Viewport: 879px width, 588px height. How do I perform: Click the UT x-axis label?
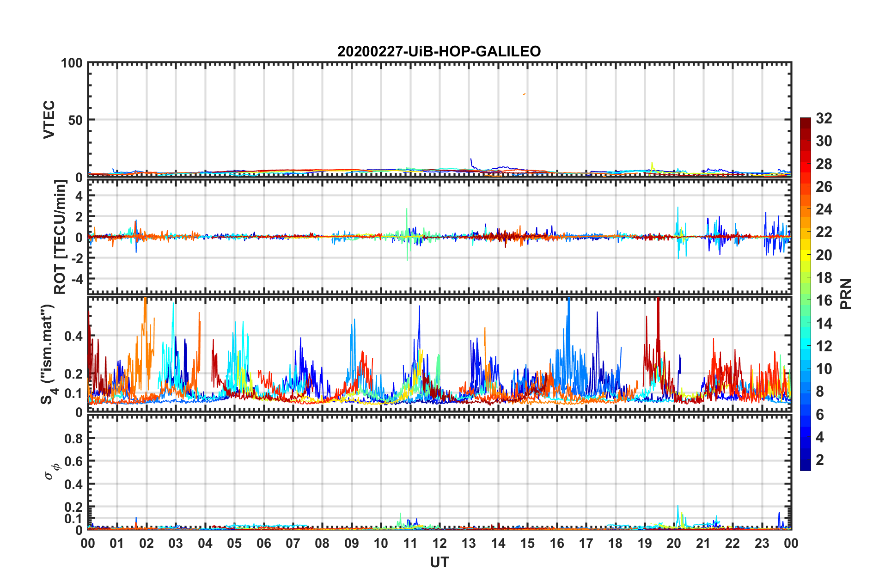pyautogui.click(x=439, y=562)
